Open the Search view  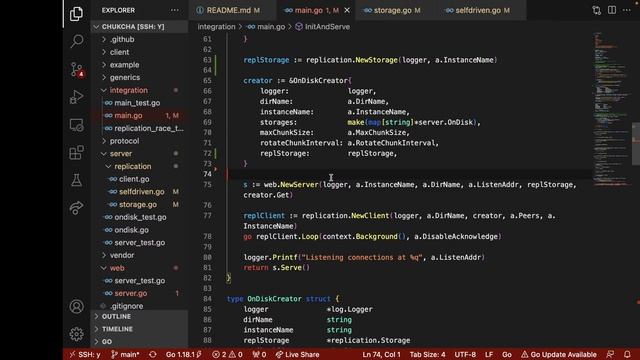(76, 41)
